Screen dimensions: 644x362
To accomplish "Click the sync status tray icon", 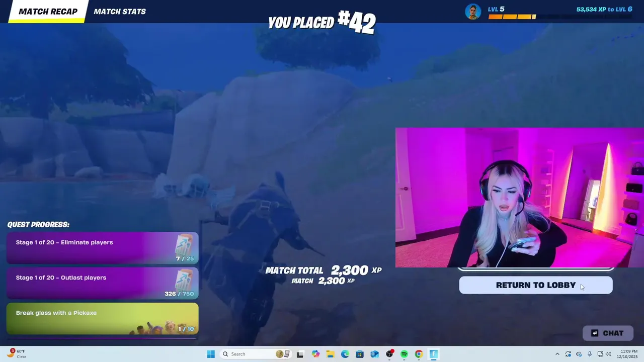I will click(x=568, y=354).
